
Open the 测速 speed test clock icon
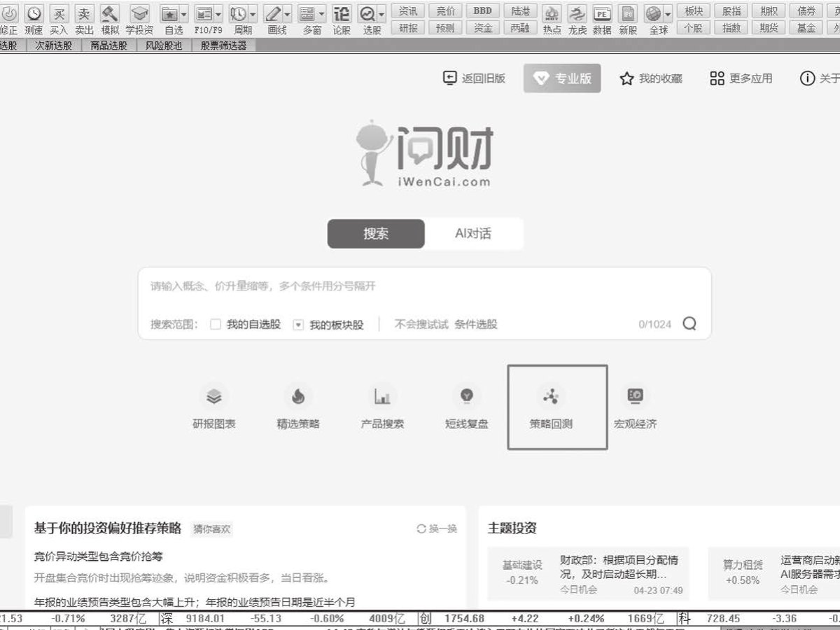point(34,13)
